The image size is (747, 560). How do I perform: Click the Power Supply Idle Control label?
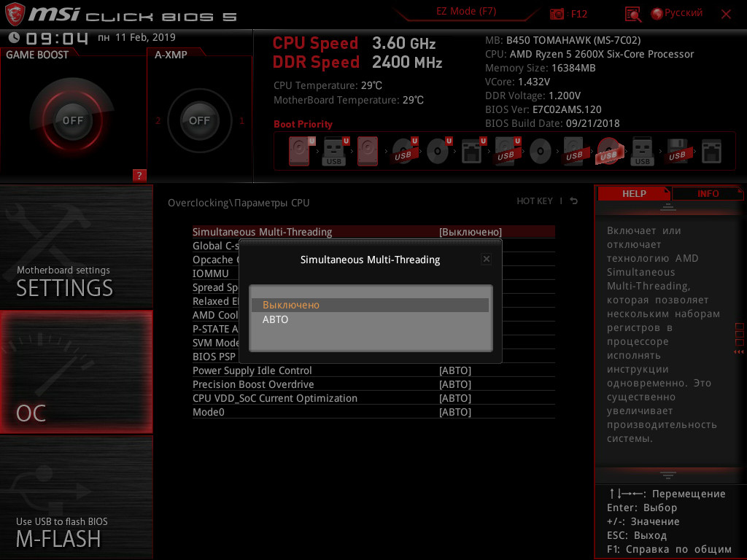click(252, 370)
